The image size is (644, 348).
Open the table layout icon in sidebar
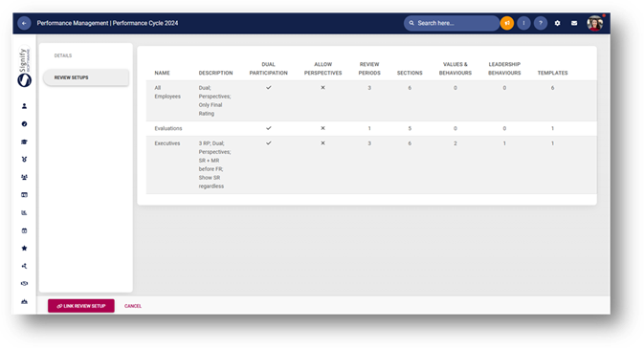tap(24, 195)
